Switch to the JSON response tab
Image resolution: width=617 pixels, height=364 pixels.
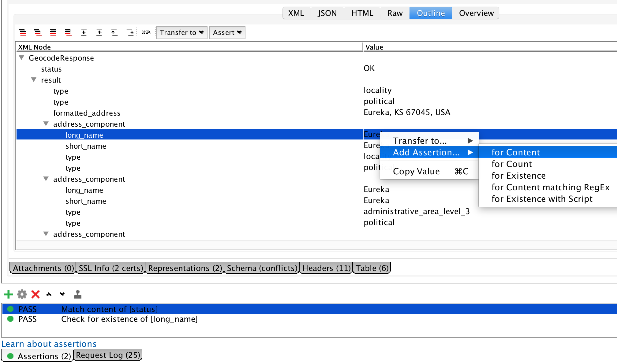click(327, 13)
